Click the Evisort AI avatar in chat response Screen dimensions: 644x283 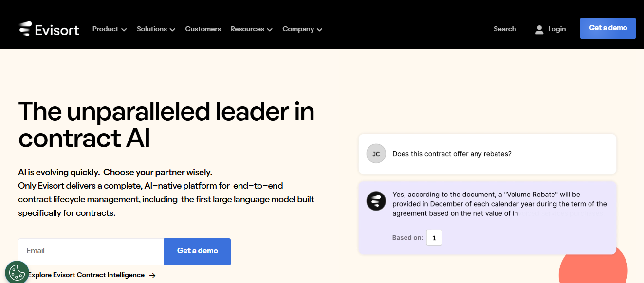click(376, 201)
